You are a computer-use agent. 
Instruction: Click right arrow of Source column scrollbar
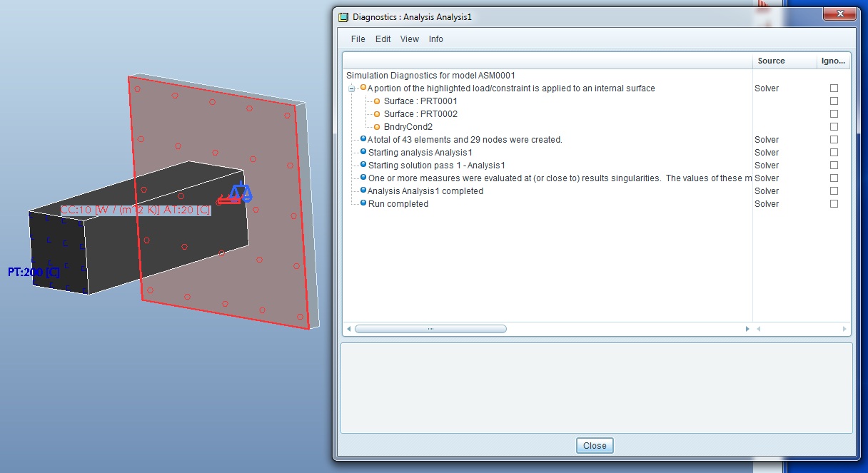click(x=844, y=329)
